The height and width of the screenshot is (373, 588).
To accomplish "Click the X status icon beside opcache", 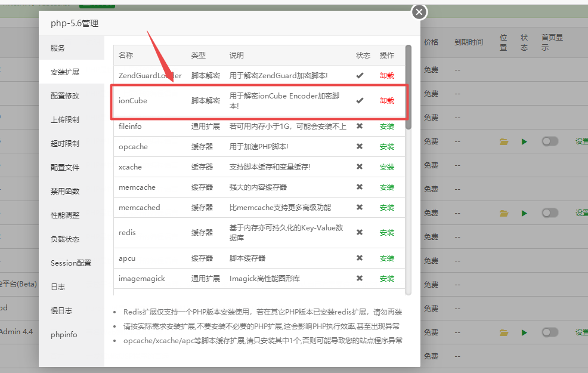I will pyautogui.click(x=360, y=146).
